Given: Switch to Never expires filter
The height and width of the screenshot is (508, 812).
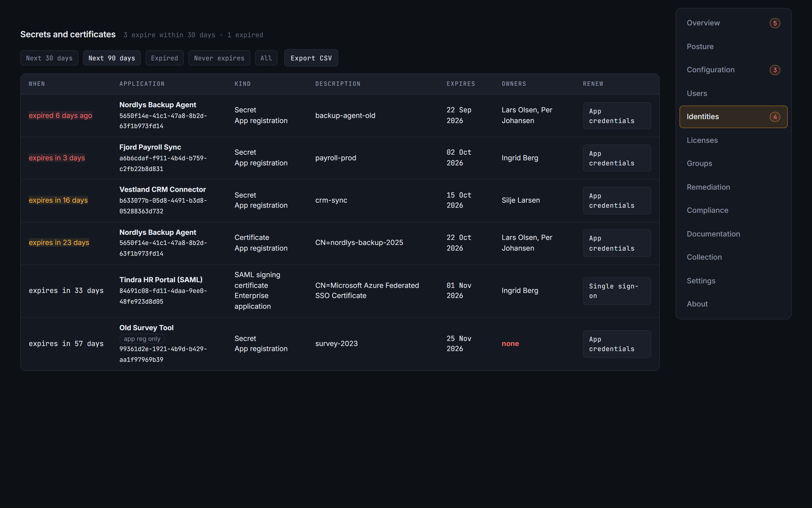Looking at the screenshot, I should pos(219,58).
